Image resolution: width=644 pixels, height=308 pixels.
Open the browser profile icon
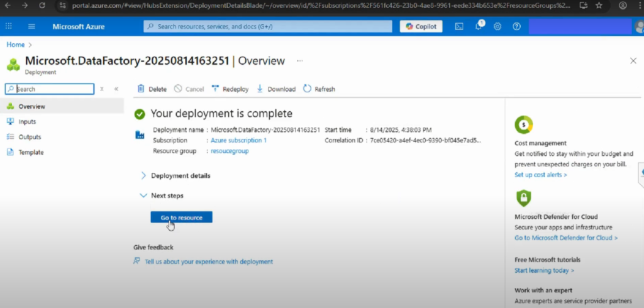(623, 5)
